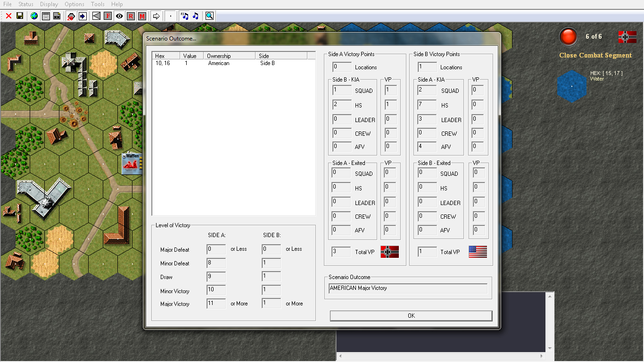This screenshot has width=644, height=362.
Task: Click the magnifying glass zoom icon
Action: 209,16
